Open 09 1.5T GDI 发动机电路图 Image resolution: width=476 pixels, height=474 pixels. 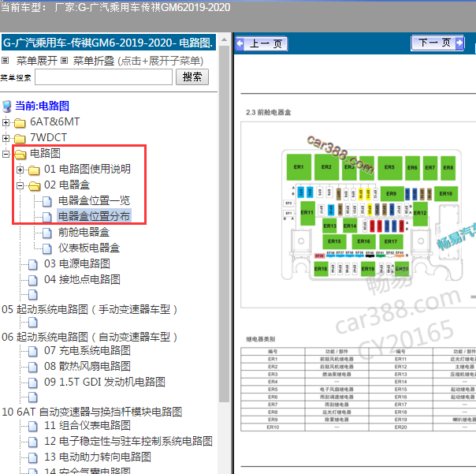(105, 382)
